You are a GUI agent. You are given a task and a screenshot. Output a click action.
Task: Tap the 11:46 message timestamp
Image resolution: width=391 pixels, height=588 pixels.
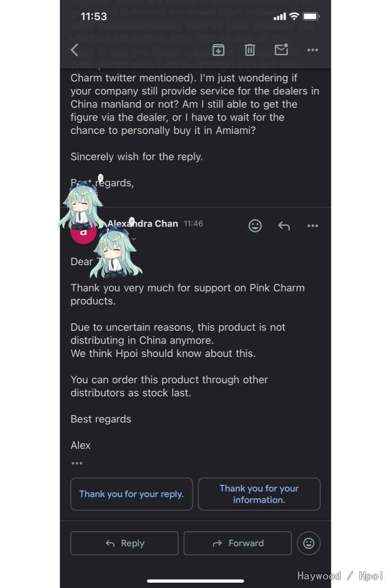pos(193,224)
